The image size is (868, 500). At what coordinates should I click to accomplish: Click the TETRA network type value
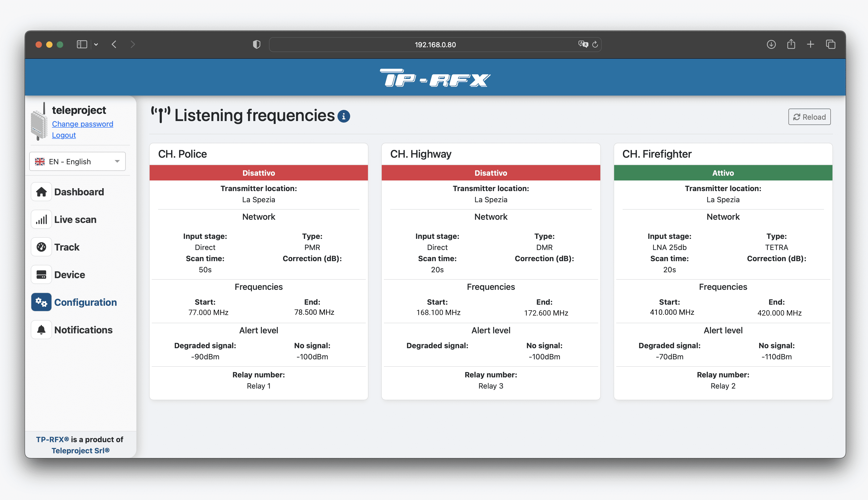point(776,247)
